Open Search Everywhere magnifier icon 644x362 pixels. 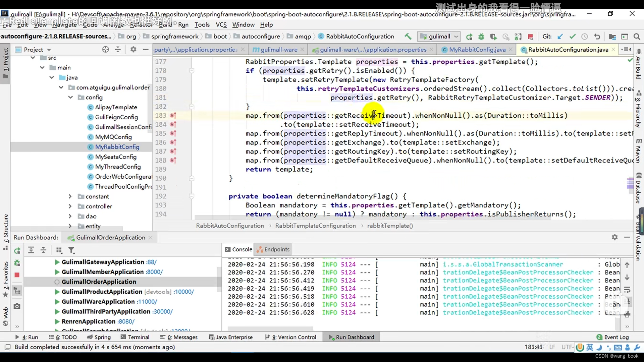pyautogui.click(x=637, y=37)
